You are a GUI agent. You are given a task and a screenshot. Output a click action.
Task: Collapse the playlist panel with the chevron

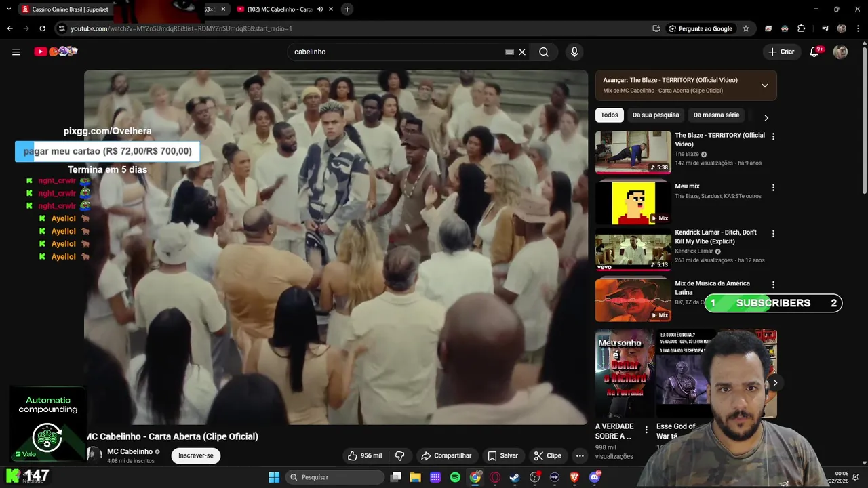pyautogui.click(x=764, y=85)
